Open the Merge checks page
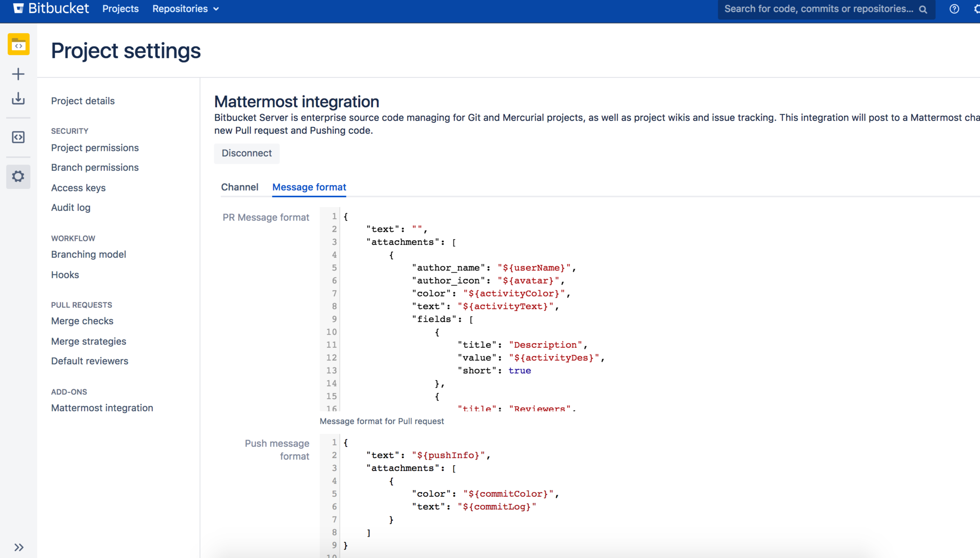 point(82,321)
